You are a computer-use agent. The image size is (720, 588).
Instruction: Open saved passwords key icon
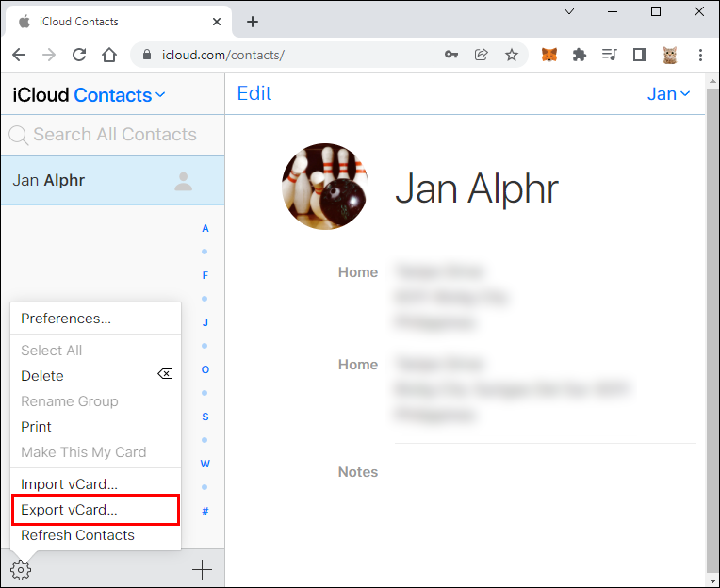pyautogui.click(x=450, y=55)
